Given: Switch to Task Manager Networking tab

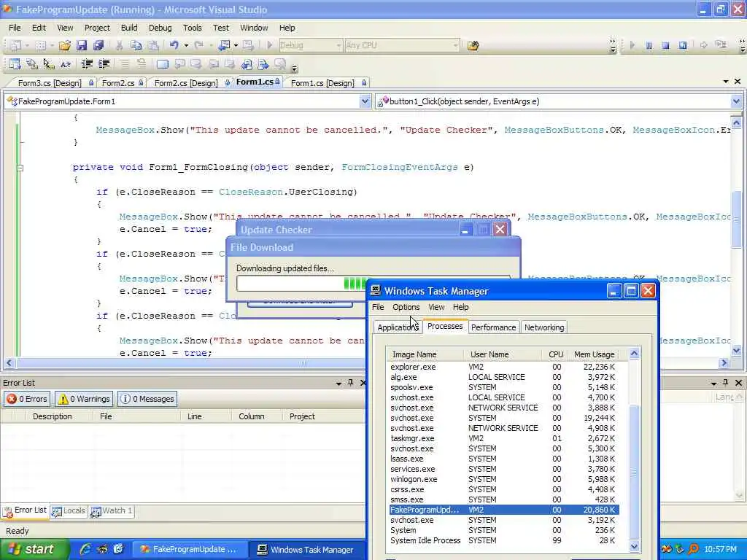Looking at the screenshot, I should (544, 327).
